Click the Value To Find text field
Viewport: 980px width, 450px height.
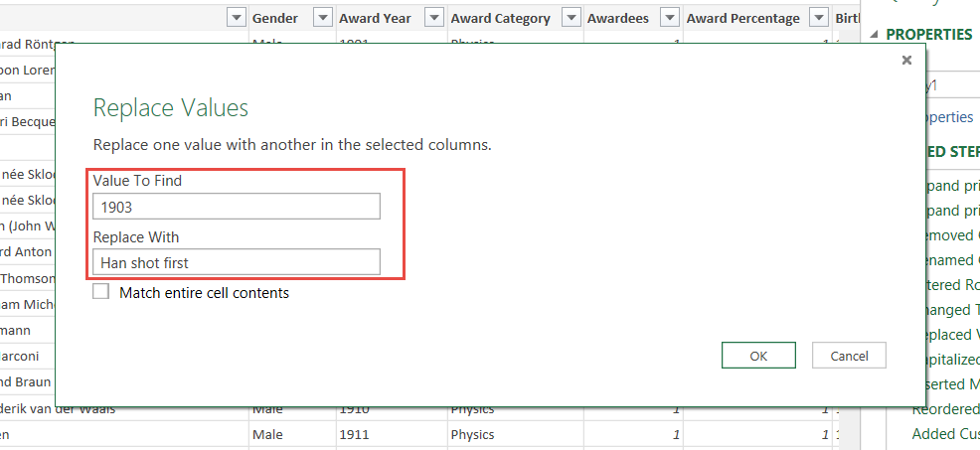pyautogui.click(x=236, y=207)
